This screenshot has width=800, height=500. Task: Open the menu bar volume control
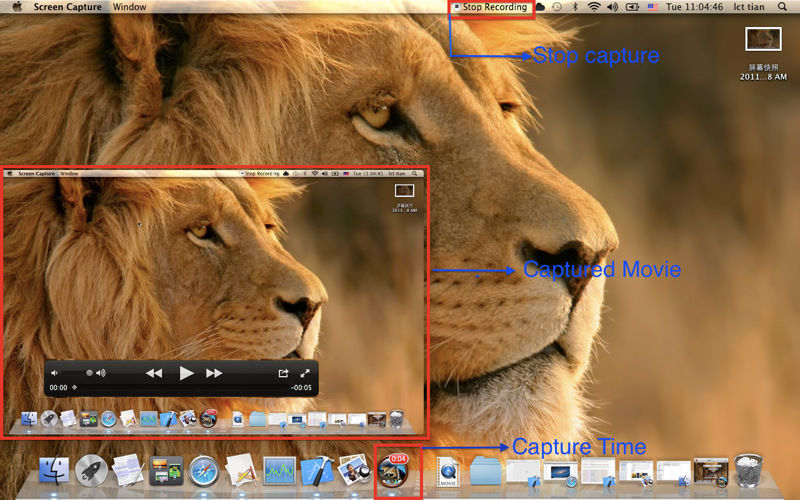point(612,7)
